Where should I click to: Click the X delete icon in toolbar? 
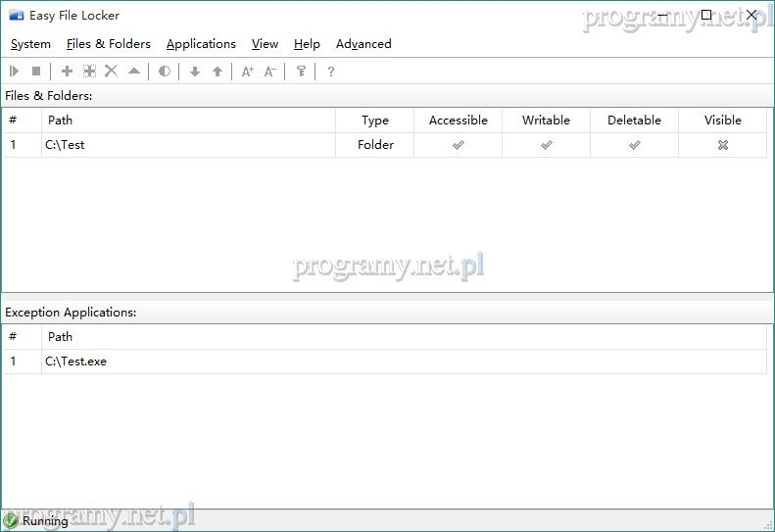point(111,72)
